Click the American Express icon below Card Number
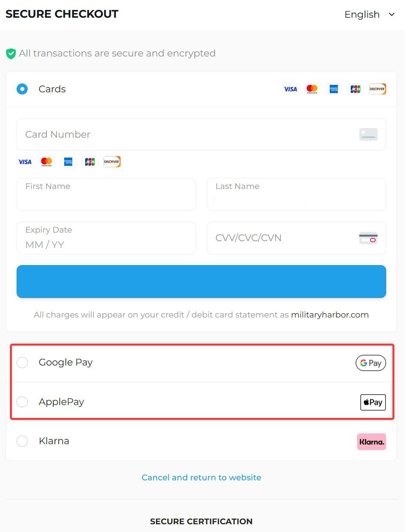This screenshot has width=405, height=532. click(68, 162)
